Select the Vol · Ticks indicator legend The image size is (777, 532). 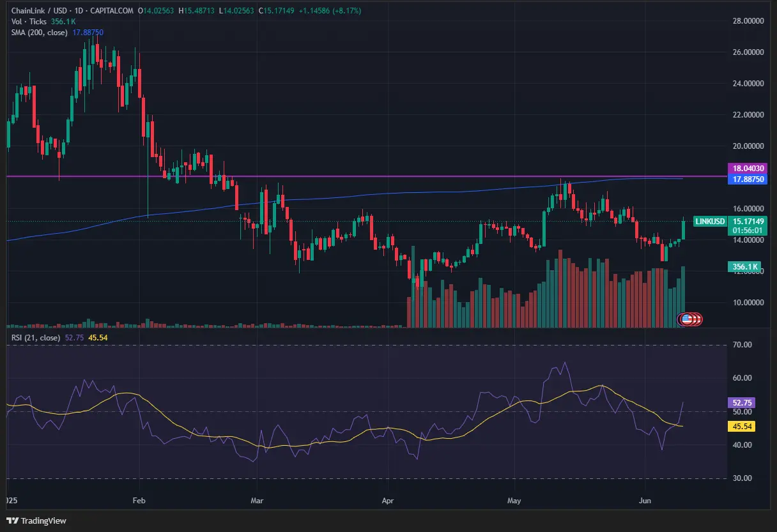[29, 22]
